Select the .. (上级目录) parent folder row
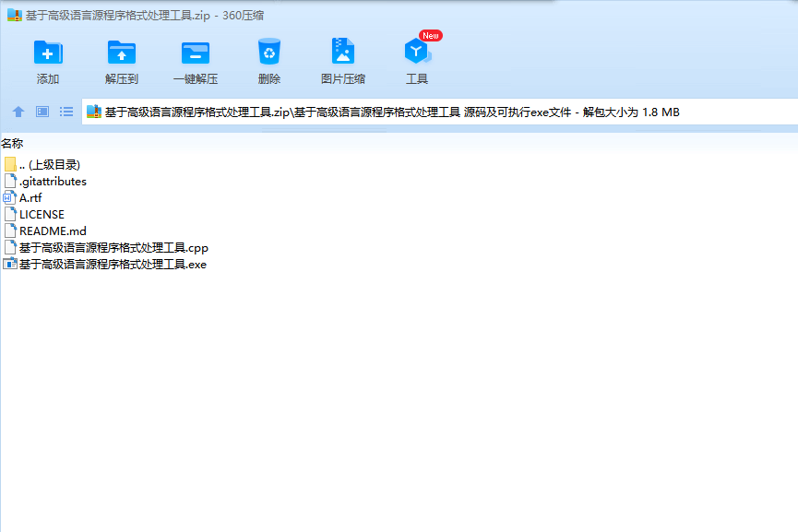The image size is (798, 532). click(x=42, y=164)
